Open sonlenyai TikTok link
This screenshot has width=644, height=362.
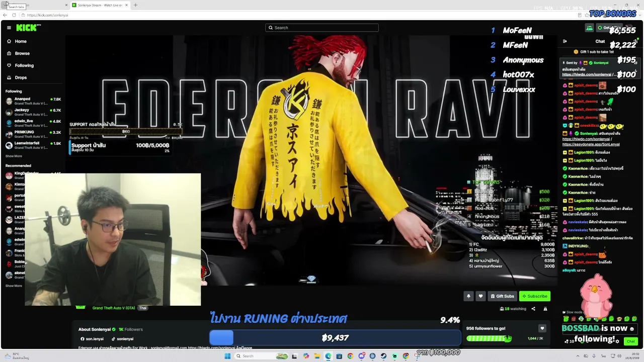(122, 339)
